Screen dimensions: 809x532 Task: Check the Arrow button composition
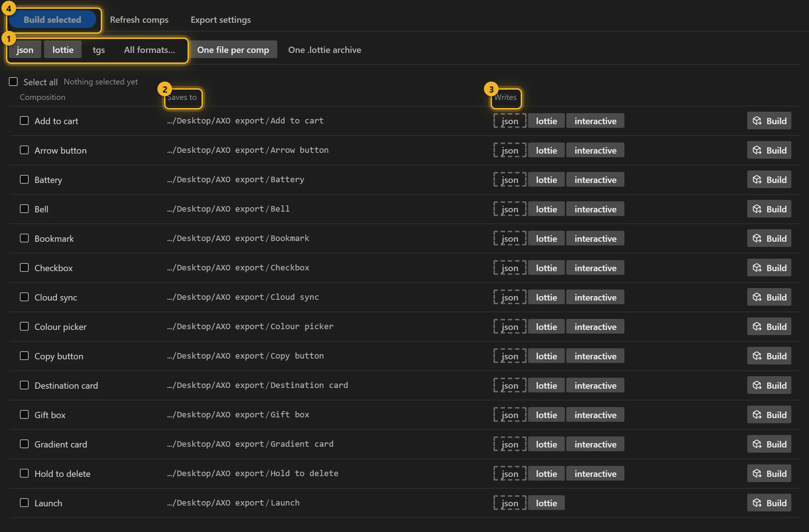24,150
